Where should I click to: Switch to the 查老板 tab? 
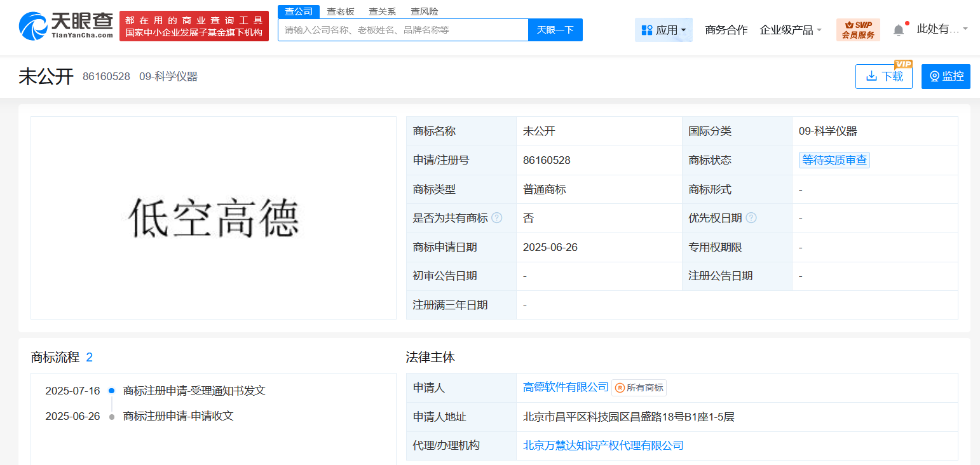click(x=341, y=11)
